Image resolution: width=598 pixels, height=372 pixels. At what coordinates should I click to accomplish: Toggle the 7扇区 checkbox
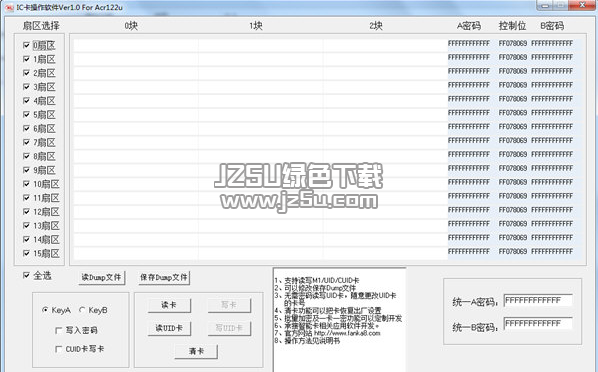click(x=26, y=142)
